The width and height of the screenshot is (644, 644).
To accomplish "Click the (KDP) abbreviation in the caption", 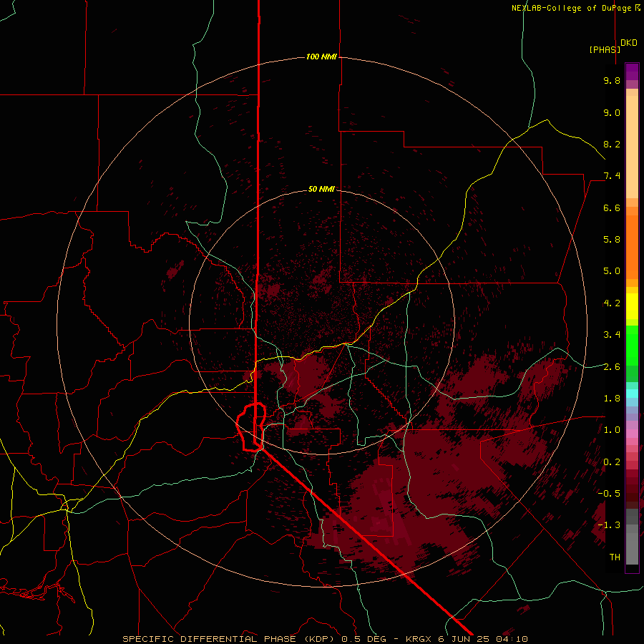I will tap(318, 639).
